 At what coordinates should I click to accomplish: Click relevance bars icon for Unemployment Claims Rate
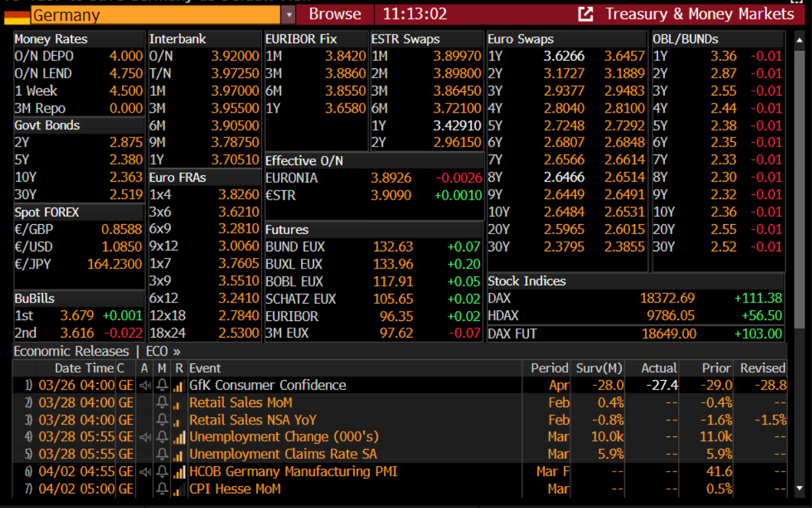[177, 455]
